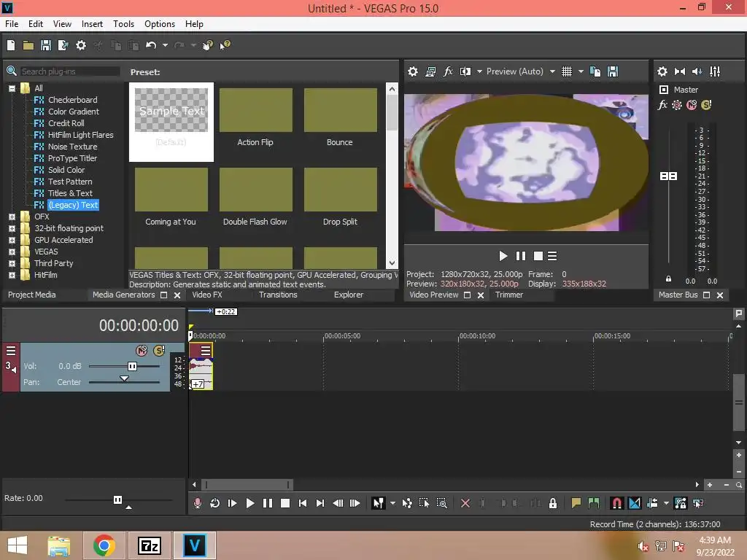The image size is (747, 560).
Task: Open the File menu
Action: [x=12, y=24]
